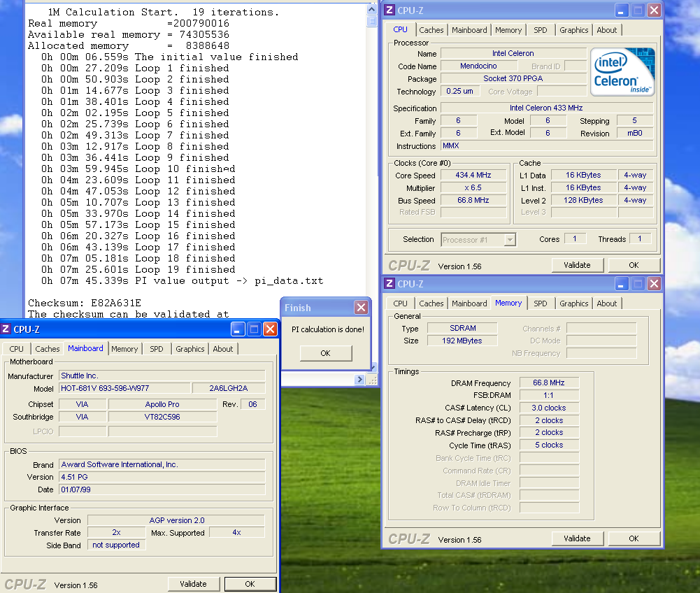The image size is (700, 593).
Task: Click Core Speed value 434.4 MHz
Action: click(x=473, y=175)
